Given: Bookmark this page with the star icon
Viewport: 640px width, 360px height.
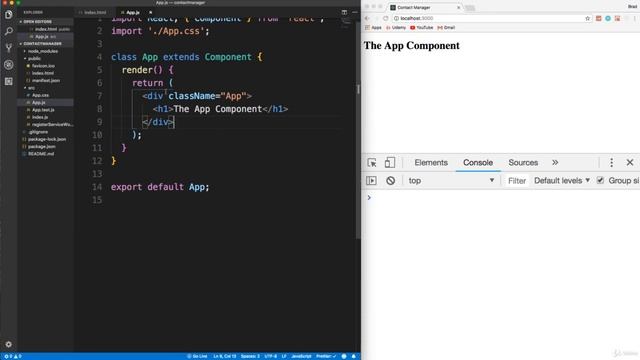Looking at the screenshot, I should (x=587, y=18).
